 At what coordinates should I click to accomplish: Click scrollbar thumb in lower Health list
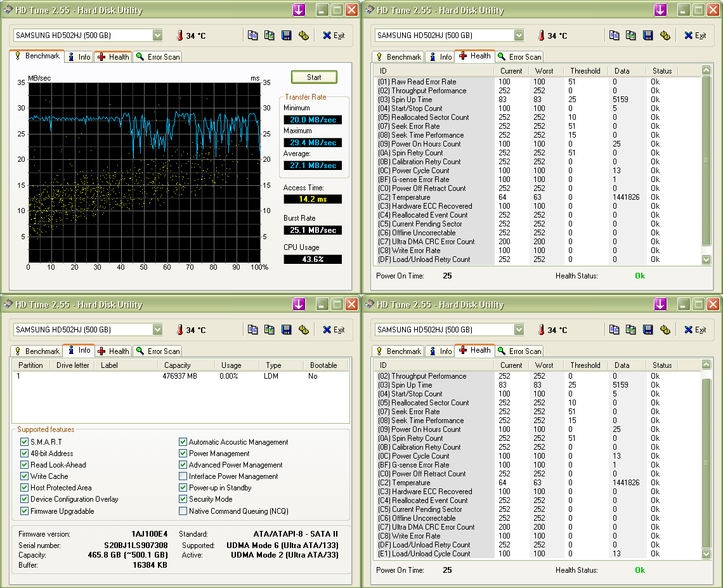pos(706,464)
